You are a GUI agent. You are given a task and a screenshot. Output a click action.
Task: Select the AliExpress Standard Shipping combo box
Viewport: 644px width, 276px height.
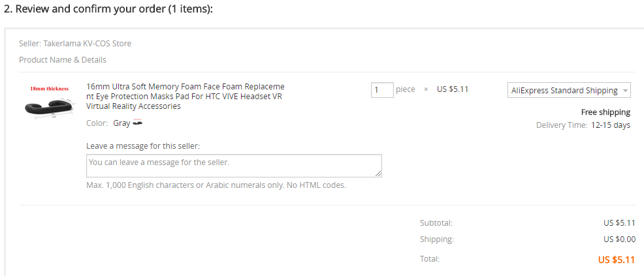(x=569, y=91)
